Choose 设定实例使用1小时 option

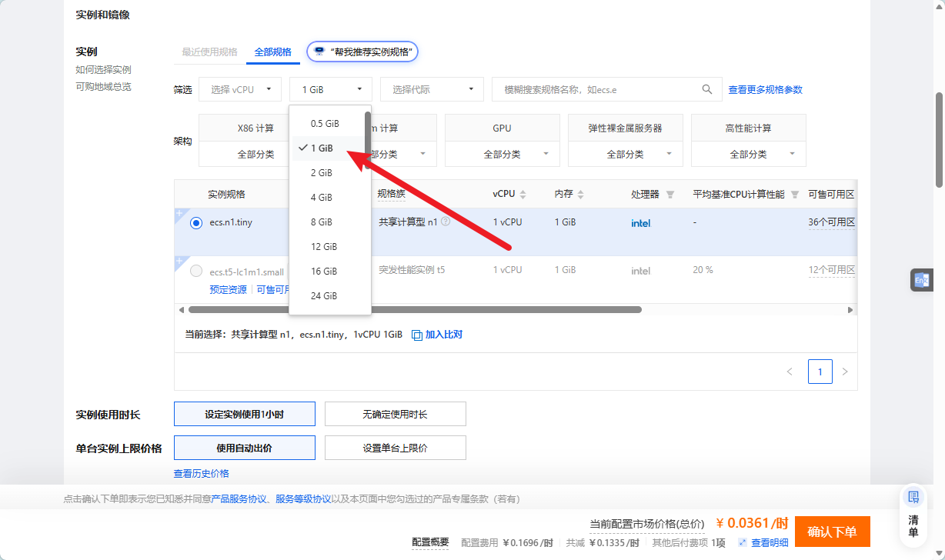(245, 414)
